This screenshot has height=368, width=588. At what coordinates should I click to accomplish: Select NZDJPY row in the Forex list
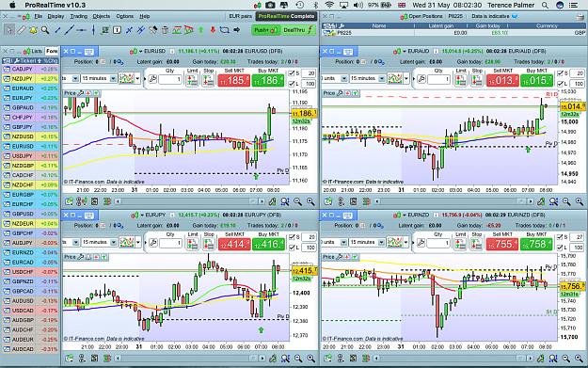pyautogui.click(x=30, y=79)
